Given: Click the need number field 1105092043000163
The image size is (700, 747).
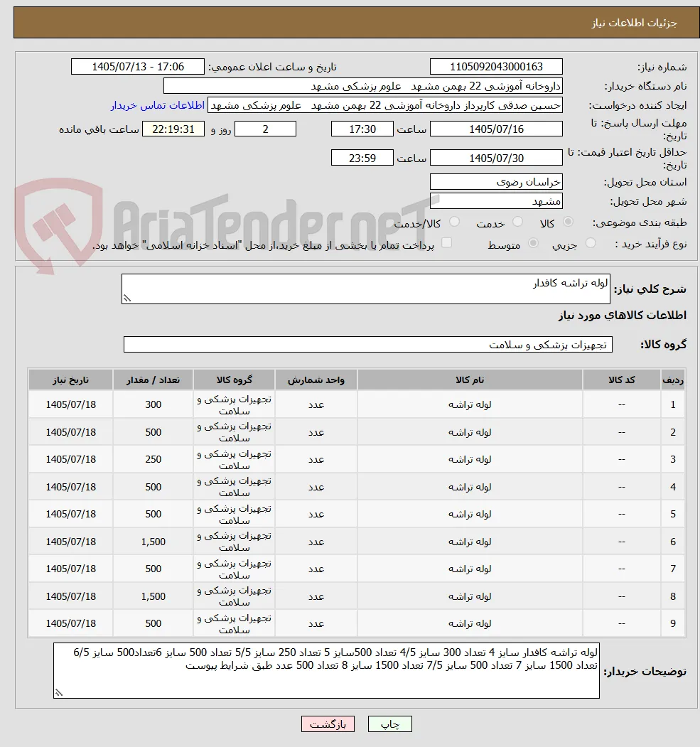Looking at the screenshot, I should 496,67.
